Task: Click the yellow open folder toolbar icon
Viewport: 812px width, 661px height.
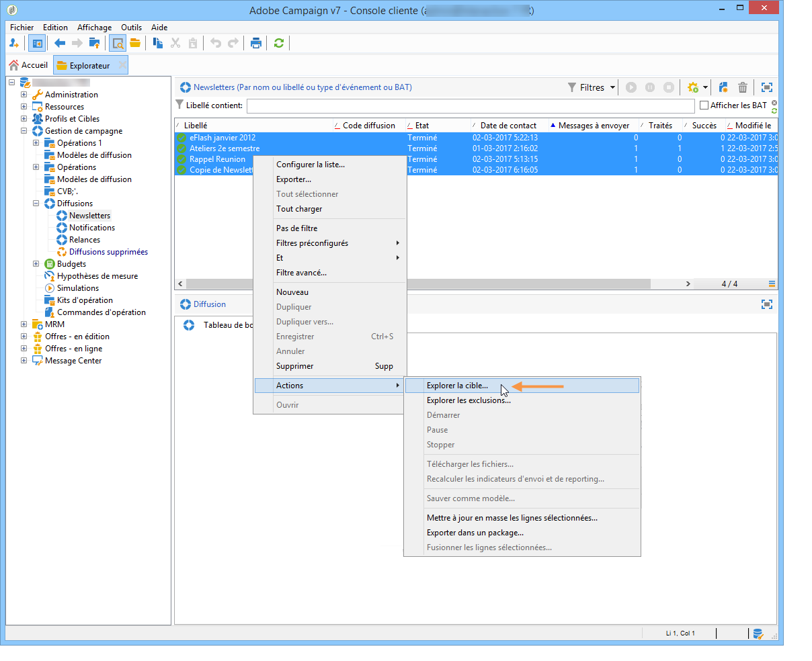Action: click(135, 43)
